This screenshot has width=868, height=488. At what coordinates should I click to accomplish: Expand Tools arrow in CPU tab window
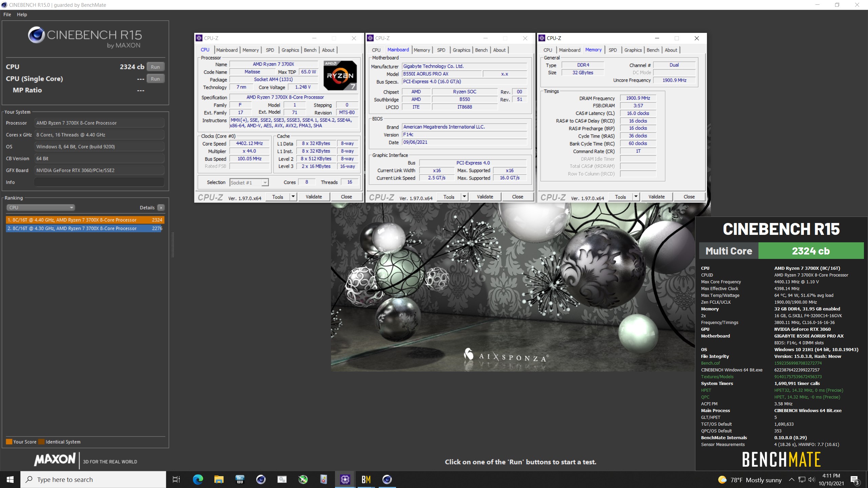293,197
